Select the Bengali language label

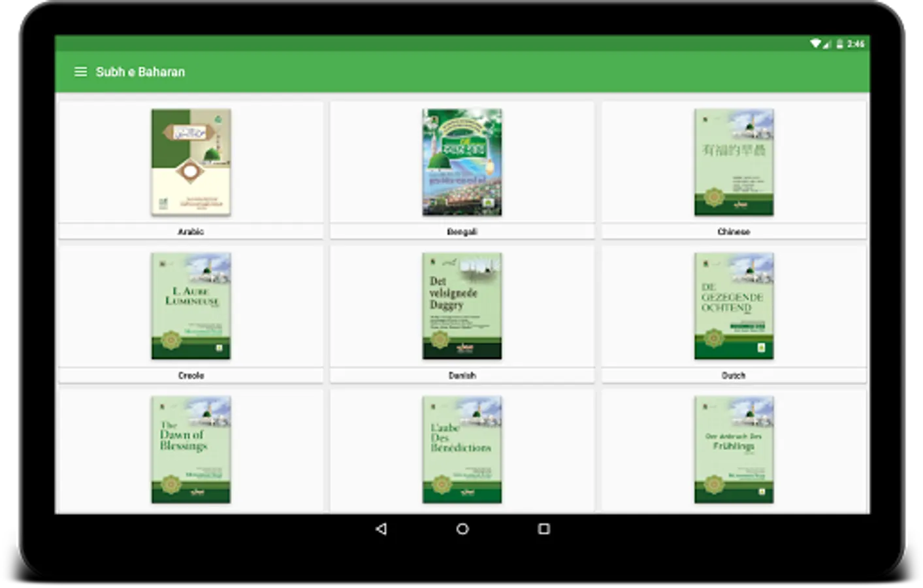click(x=462, y=231)
